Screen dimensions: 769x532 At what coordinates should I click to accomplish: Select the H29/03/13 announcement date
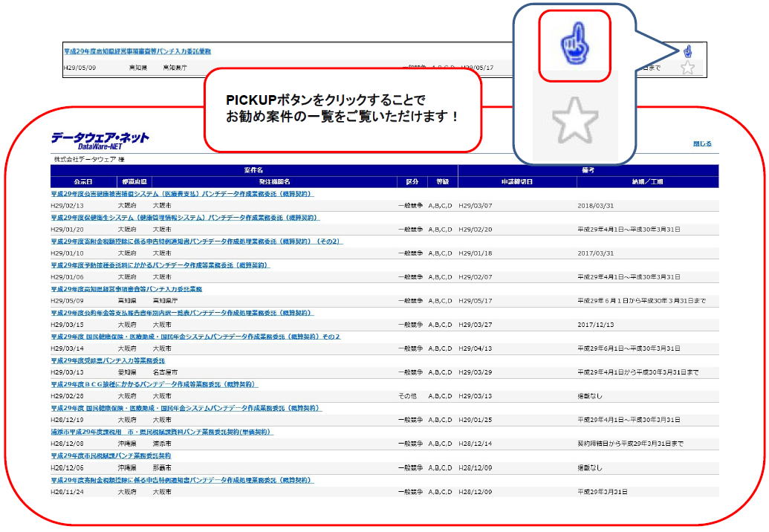[67, 372]
